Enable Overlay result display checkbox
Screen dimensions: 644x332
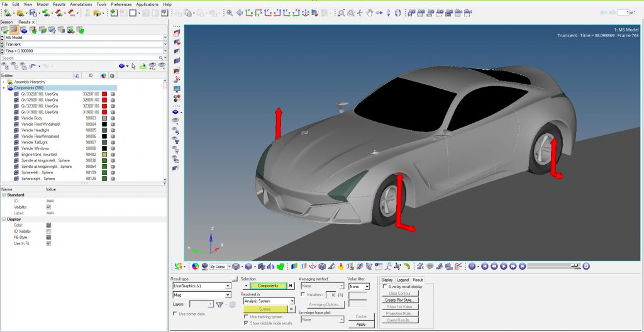(x=385, y=286)
